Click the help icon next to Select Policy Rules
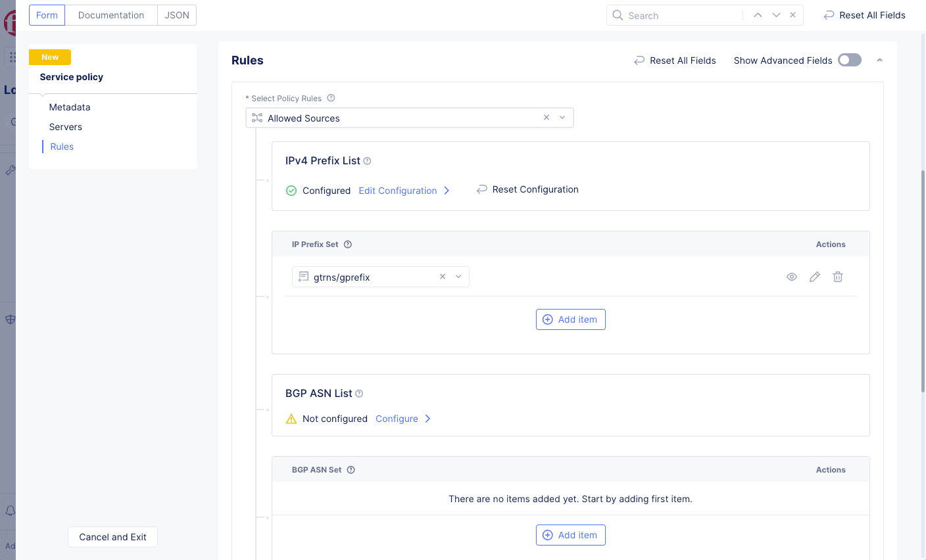This screenshot has width=926, height=560. [331, 98]
